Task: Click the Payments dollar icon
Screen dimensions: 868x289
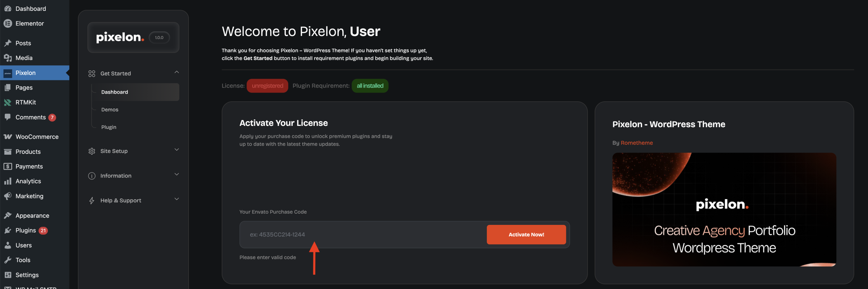Action: pyautogui.click(x=7, y=167)
